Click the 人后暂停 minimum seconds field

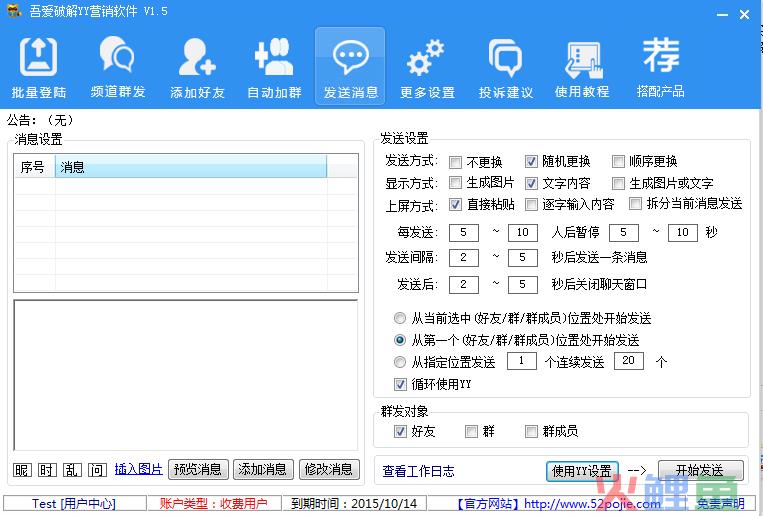click(x=624, y=233)
